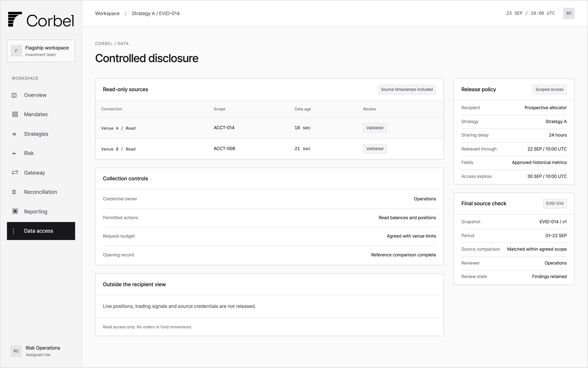Click the F workspace avatar

click(16, 51)
